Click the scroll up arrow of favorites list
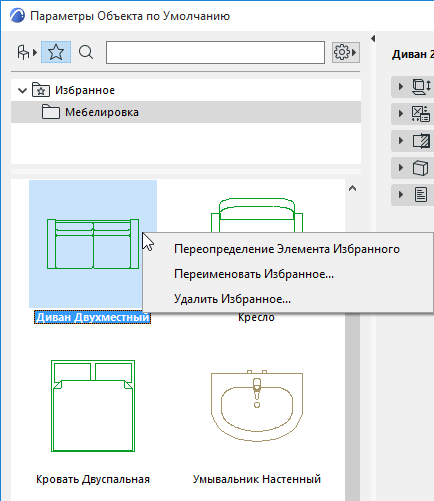 click(x=352, y=189)
